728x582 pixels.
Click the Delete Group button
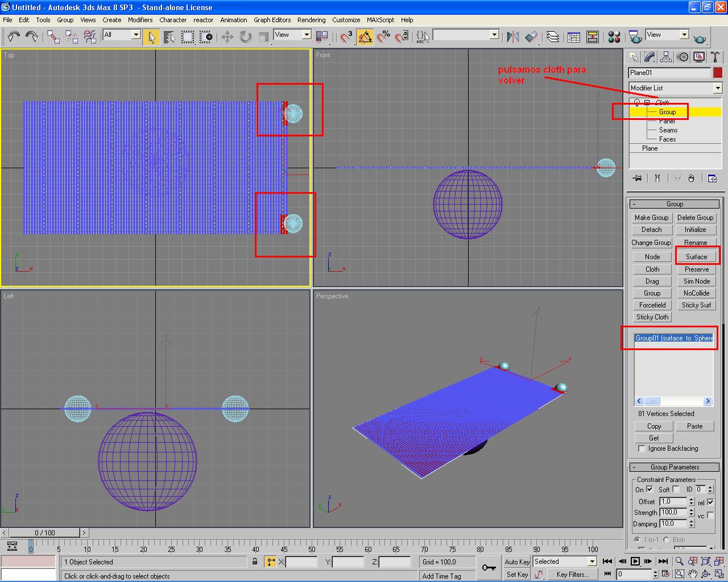click(x=695, y=218)
